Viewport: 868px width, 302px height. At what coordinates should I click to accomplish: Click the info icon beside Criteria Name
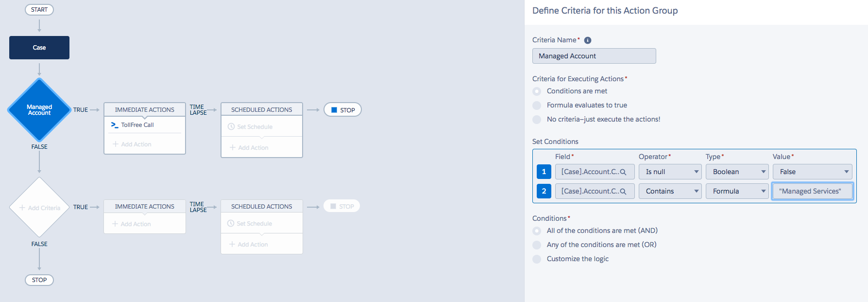point(588,40)
